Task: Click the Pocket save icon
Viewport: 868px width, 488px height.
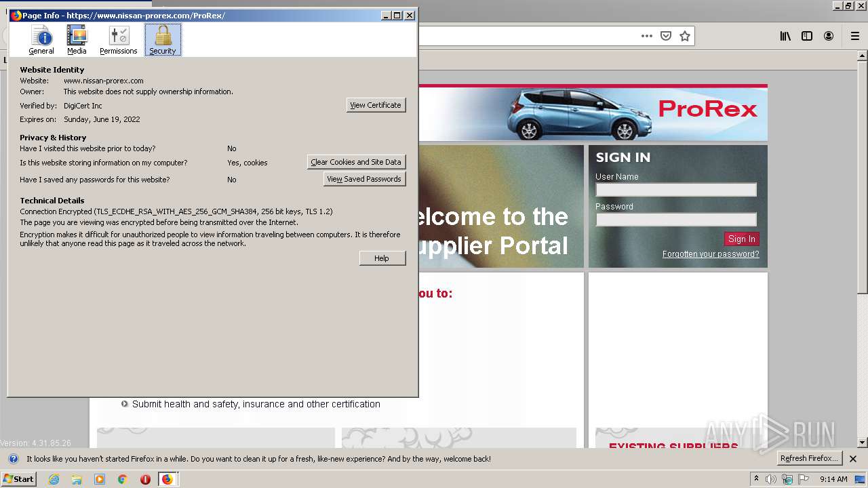Action: coord(666,36)
